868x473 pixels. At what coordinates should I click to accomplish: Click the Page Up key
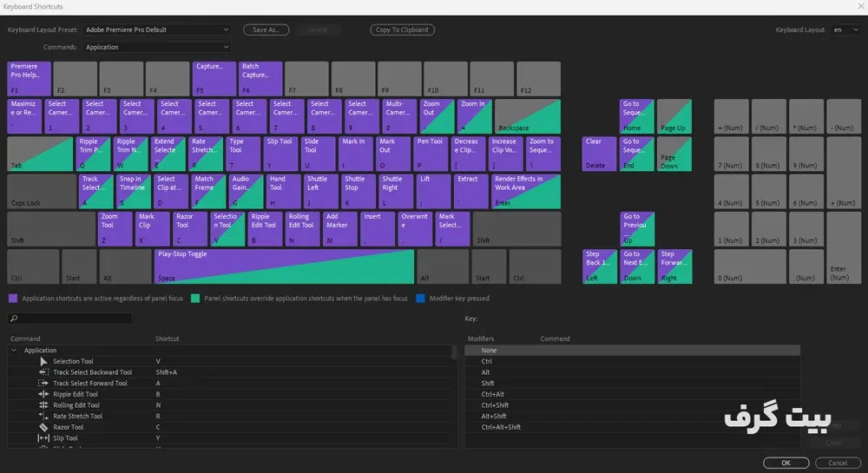point(674,116)
